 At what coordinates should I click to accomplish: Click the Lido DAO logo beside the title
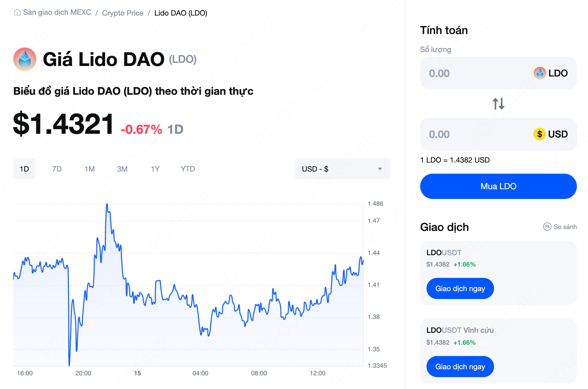click(x=25, y=59)
